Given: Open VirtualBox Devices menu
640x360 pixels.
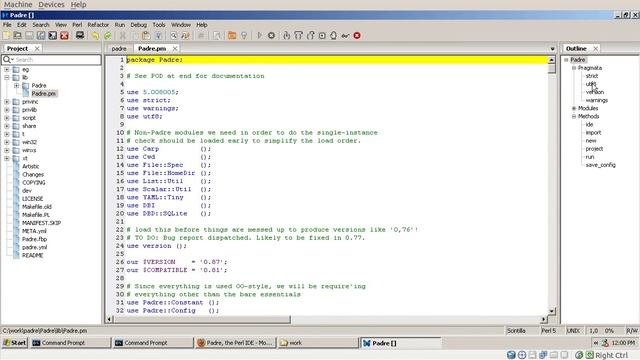Looking at the screenshot, I should 51,4.
